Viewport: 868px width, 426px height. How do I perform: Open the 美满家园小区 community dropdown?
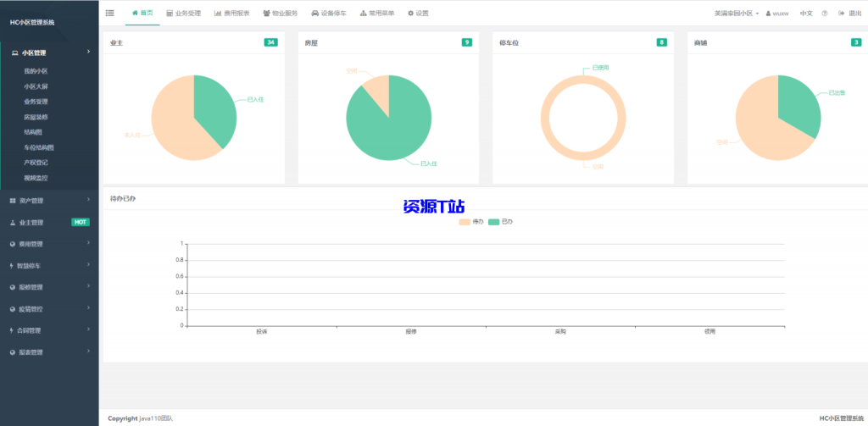[725, 14]
